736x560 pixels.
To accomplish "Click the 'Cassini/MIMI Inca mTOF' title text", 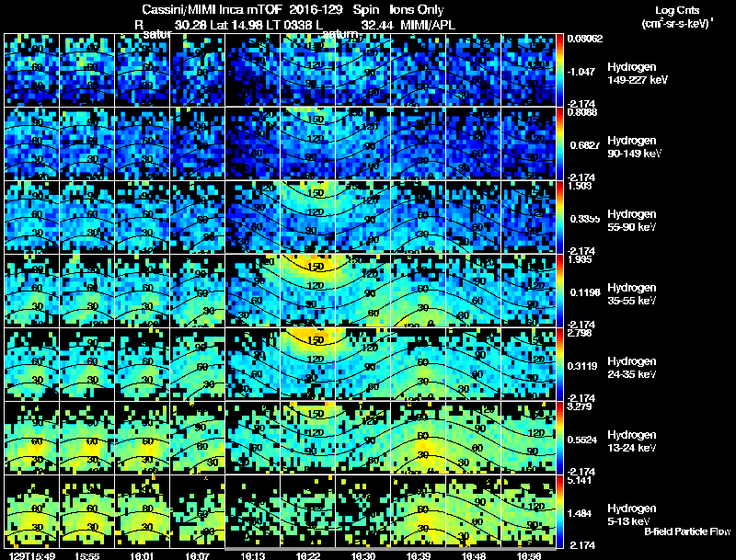I will click(213, 10).
